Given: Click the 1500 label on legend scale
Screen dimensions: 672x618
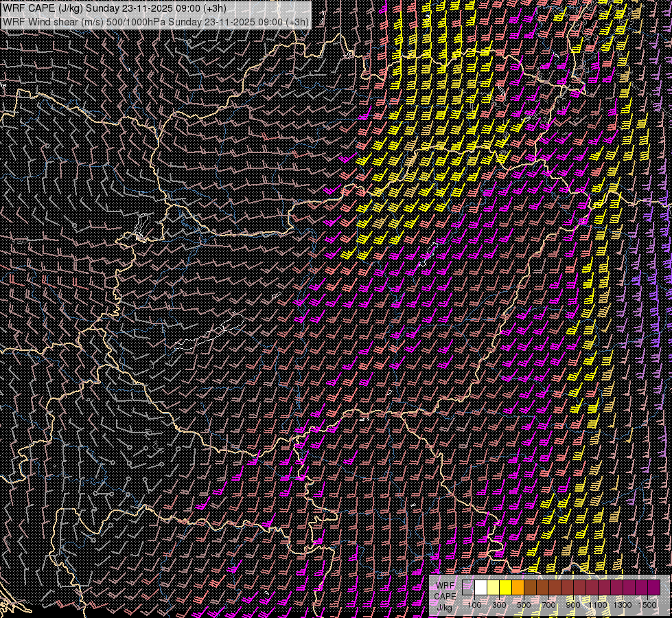Looking at the screenshot, I should coord(647,605).
